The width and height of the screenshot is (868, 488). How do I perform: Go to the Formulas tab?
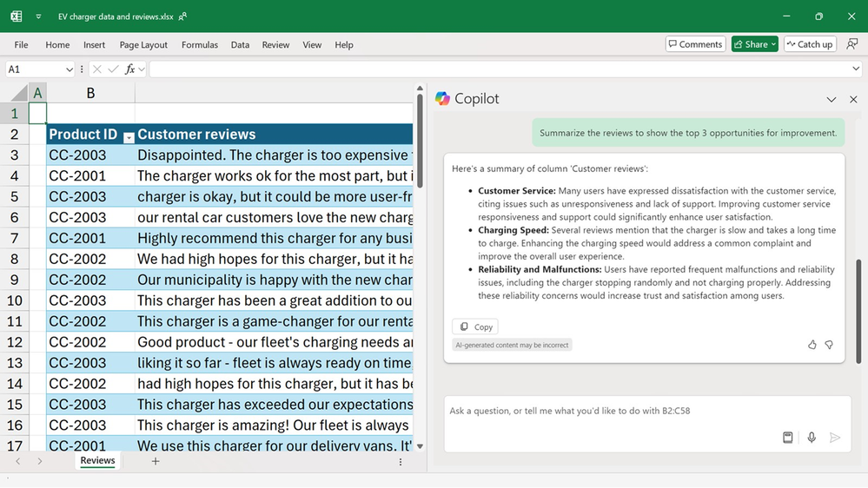click(200, 45)
